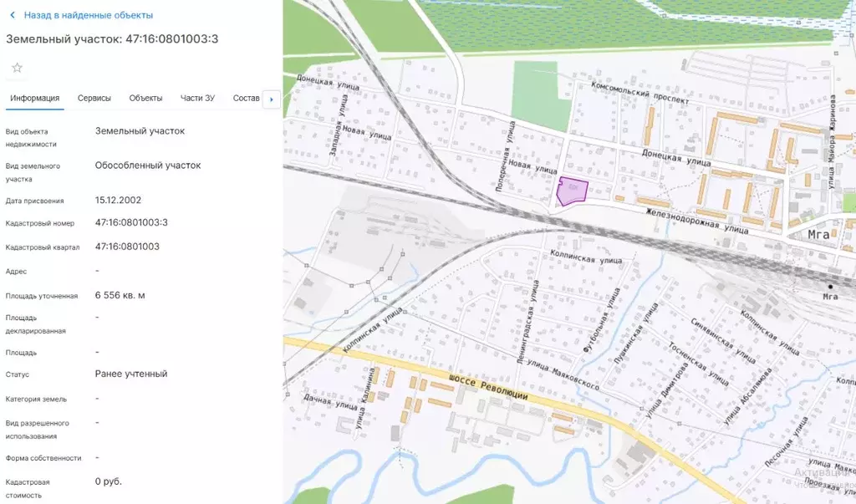Click the Комсомольский проспект label on map
The width and height of the screenshot is (856, 504).
[639, 93]
